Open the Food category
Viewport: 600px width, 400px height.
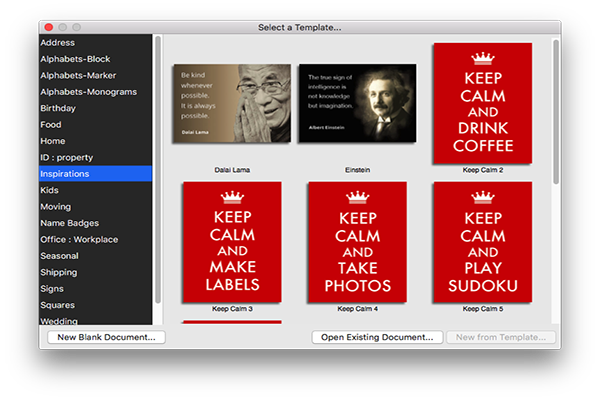click(95, 125)
